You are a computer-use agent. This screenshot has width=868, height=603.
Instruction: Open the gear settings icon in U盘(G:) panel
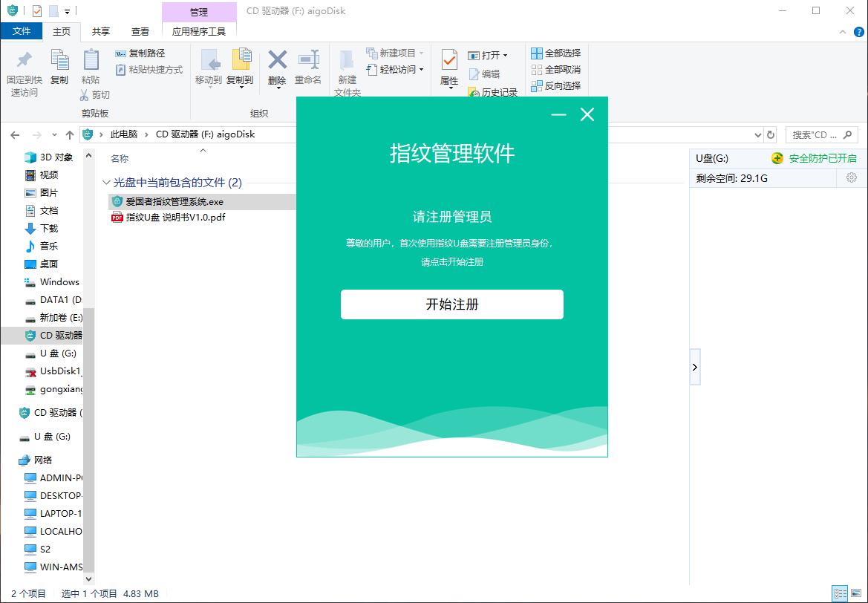click(851, 178)
